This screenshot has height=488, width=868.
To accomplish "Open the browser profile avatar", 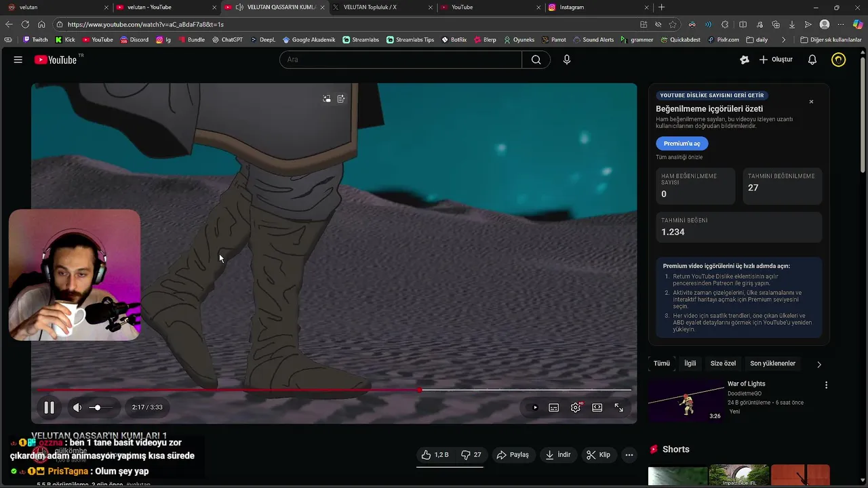I will pyautogui.click(x=825, y=24).
